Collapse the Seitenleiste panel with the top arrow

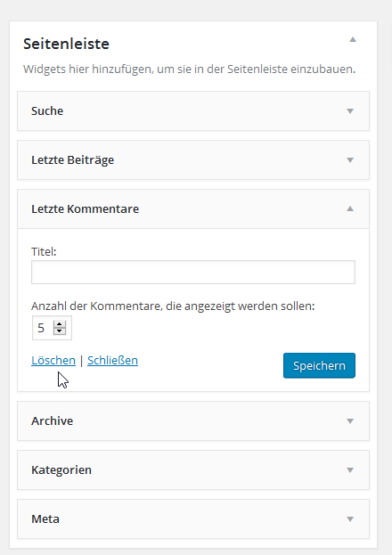point(353,39)
